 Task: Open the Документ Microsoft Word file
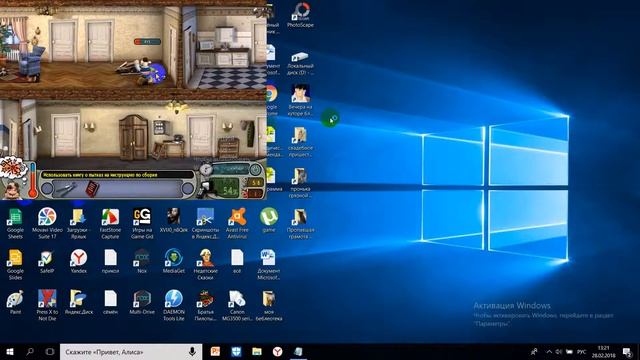269,264
